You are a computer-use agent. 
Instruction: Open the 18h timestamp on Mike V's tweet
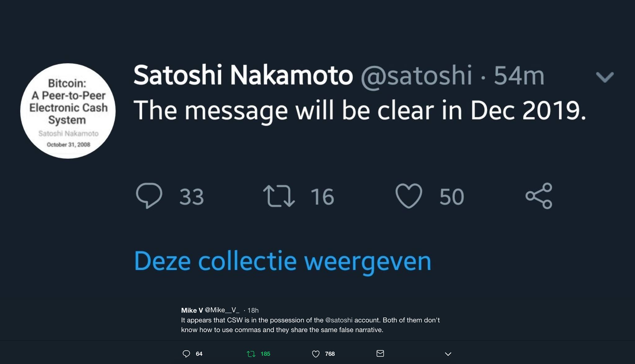click(253, 310)
